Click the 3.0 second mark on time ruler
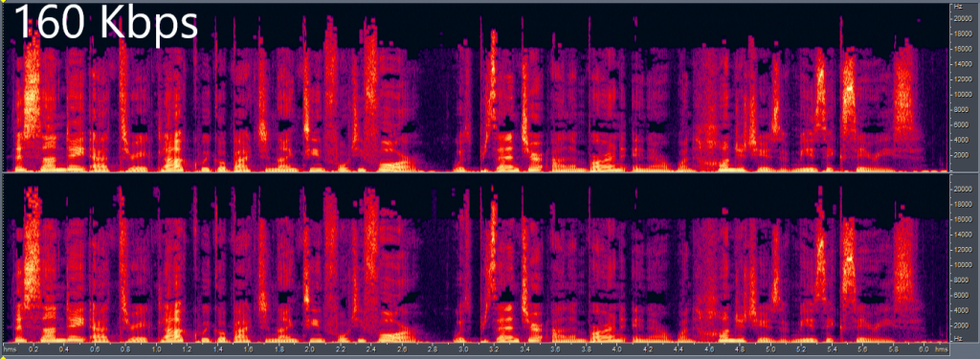Image resolution: width=980 pixels, height=359 pixels. tap(463, 348)
